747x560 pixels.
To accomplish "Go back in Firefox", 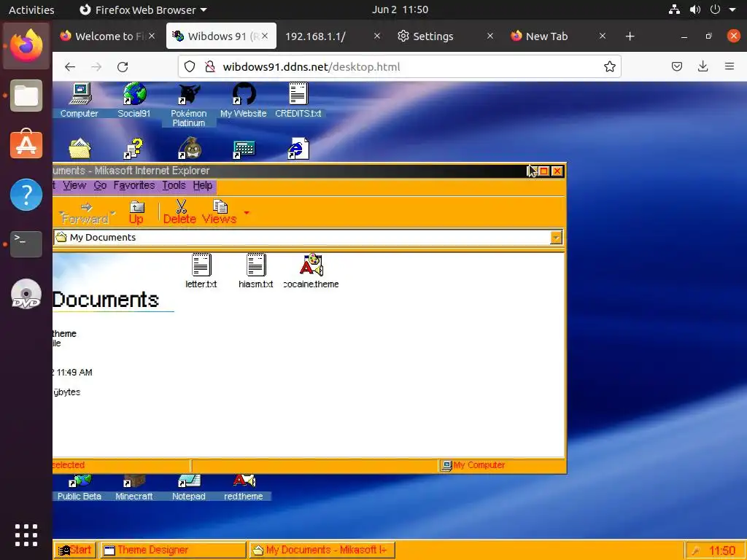I will point(70,66).
